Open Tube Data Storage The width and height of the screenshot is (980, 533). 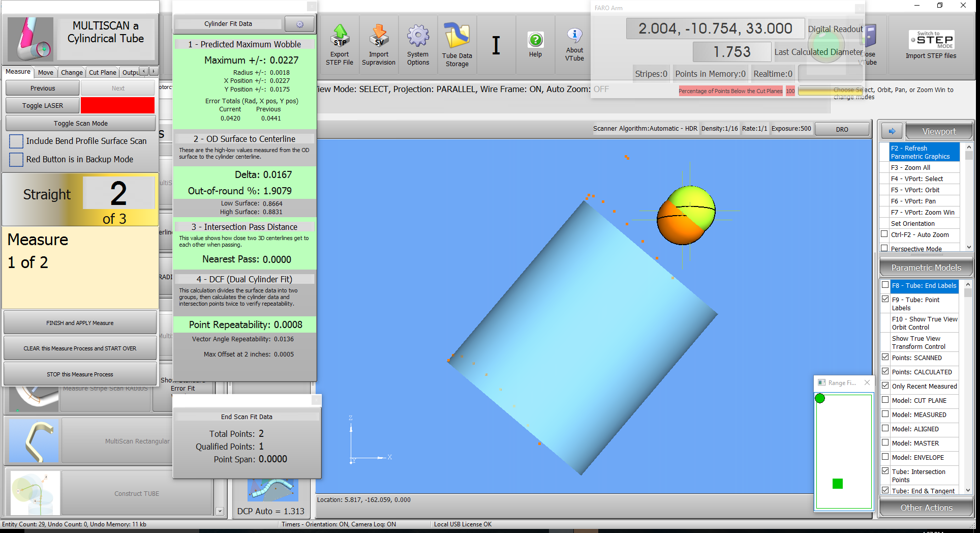point(457,45)
